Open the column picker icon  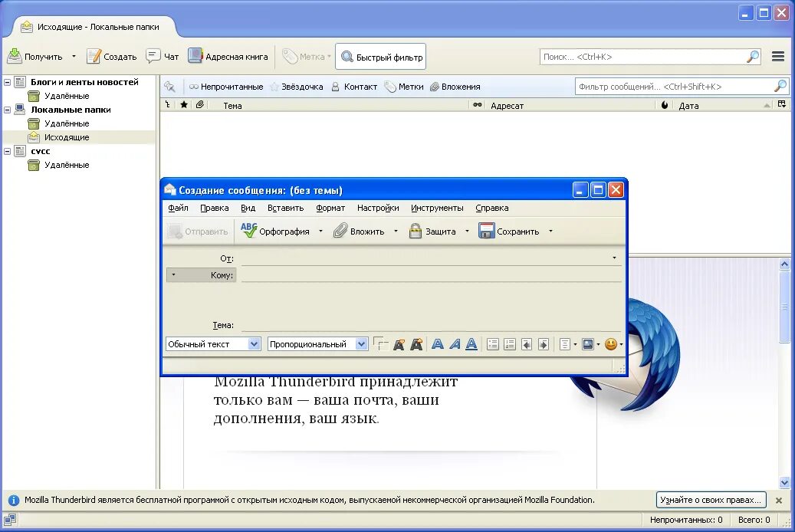pos(782,104)
